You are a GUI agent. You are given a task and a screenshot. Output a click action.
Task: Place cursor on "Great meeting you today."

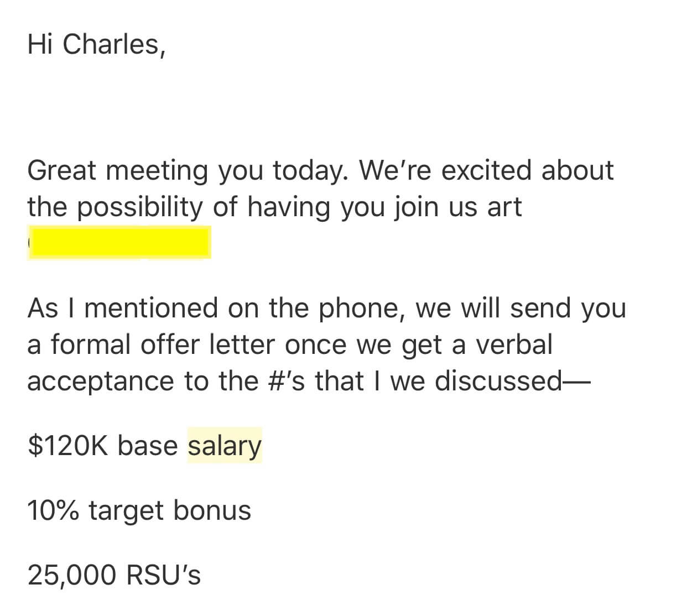(x=188, y=170)
